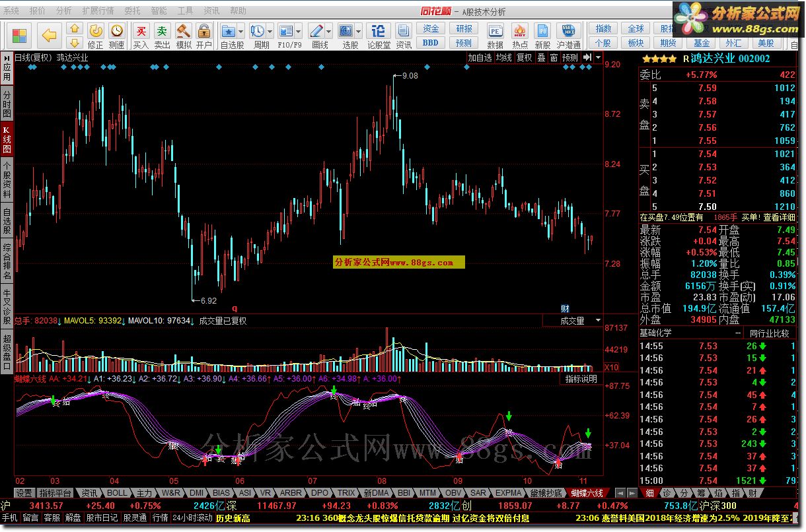Open the dropdown arrow beside 预测 chart button
806x532 pixels.
(598, 57)
